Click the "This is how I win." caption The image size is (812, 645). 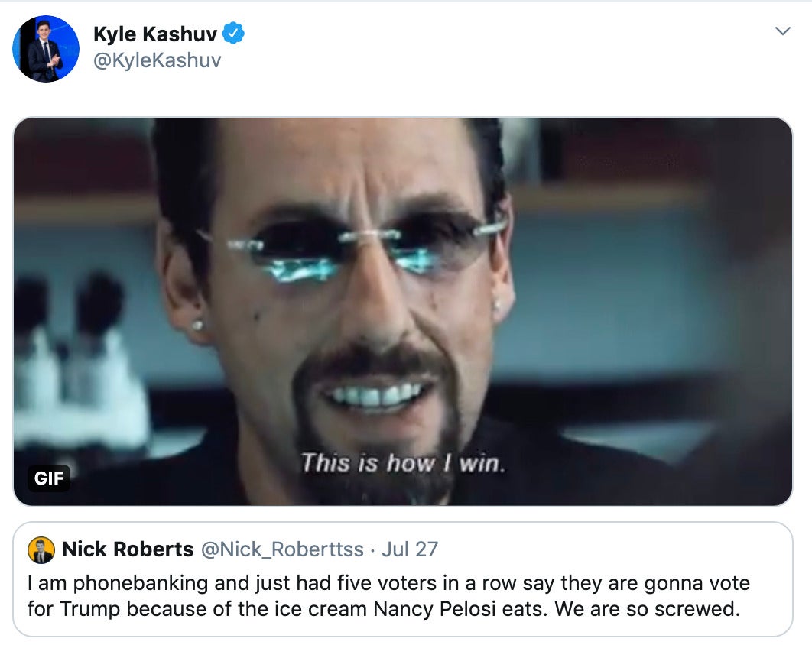click(x=403, y=463)
